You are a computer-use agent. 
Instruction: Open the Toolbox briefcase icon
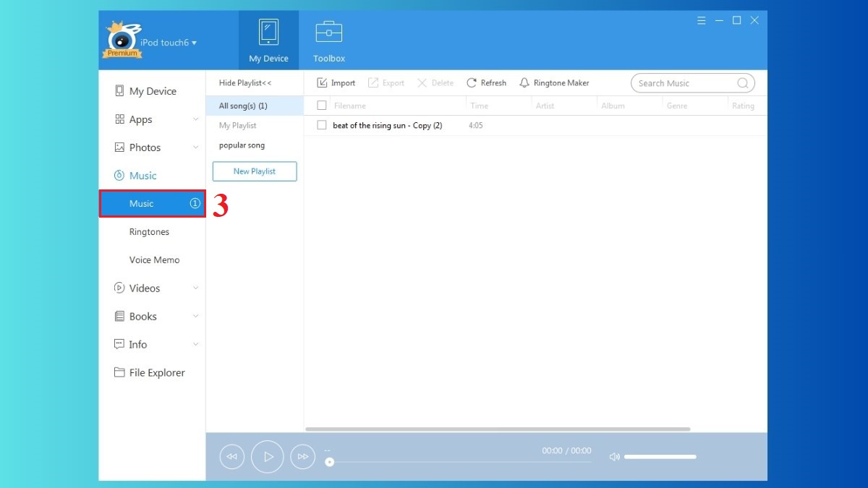(x=329, y=33)
